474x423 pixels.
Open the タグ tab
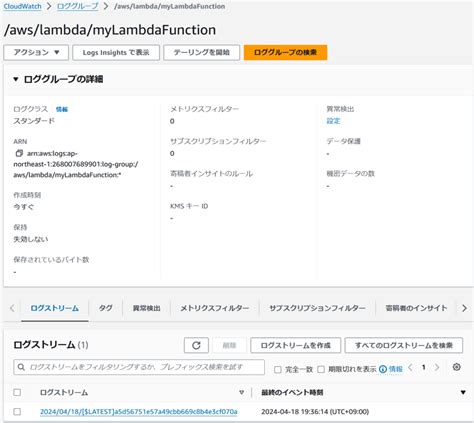tap(105, 308)
